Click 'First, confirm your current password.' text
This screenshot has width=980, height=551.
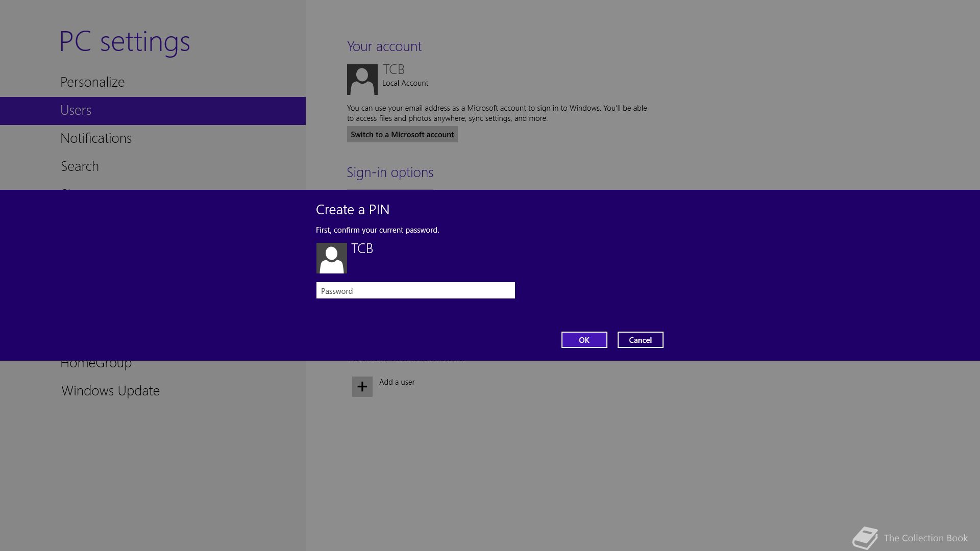tap(378, 230)
